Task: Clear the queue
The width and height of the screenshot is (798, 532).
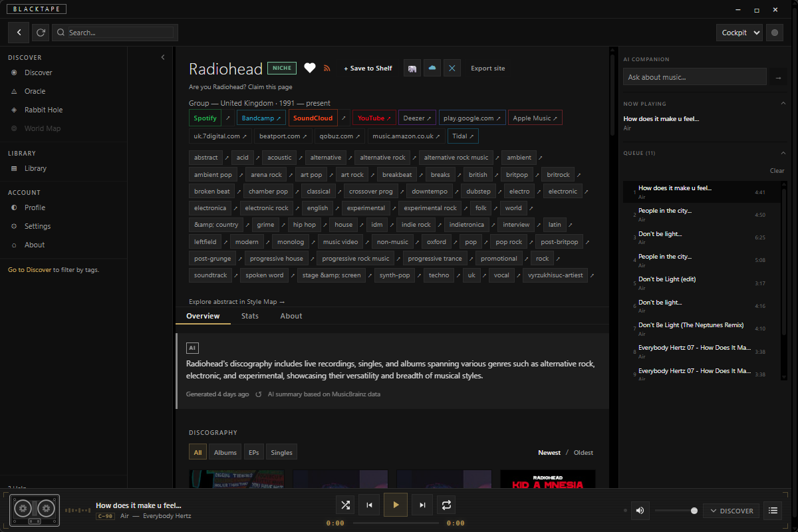Action: point(777,171)
